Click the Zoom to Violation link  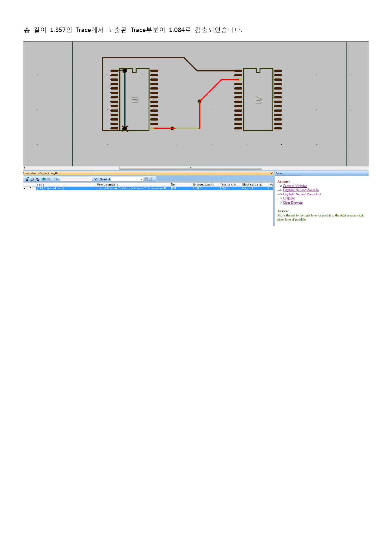coord(295,186)
